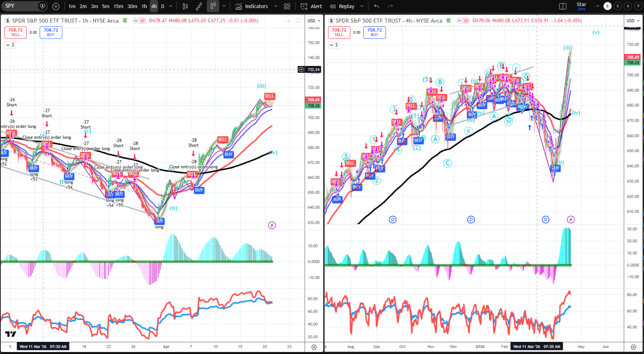This screenshot has width=644, height=354.
Task: Click the down arrow icon in 1h pane header
Action: [288, 21]
